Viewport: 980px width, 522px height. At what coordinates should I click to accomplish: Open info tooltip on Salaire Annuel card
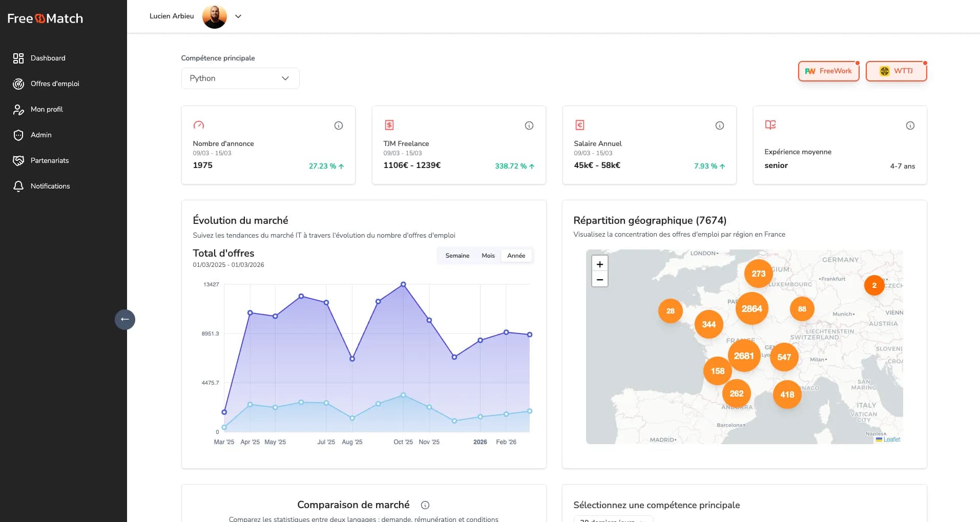720,126
